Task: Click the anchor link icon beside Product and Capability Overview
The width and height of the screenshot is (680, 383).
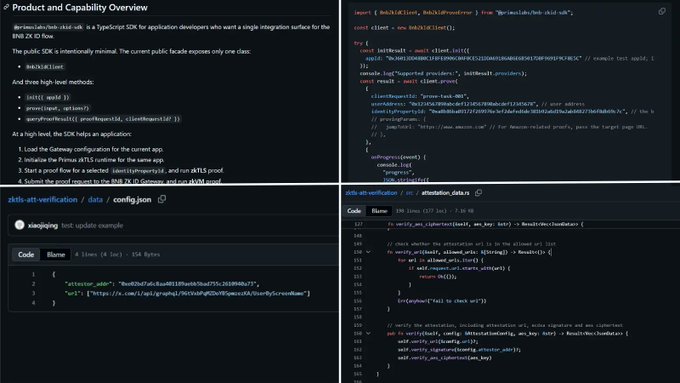Action: coord(6,7)
